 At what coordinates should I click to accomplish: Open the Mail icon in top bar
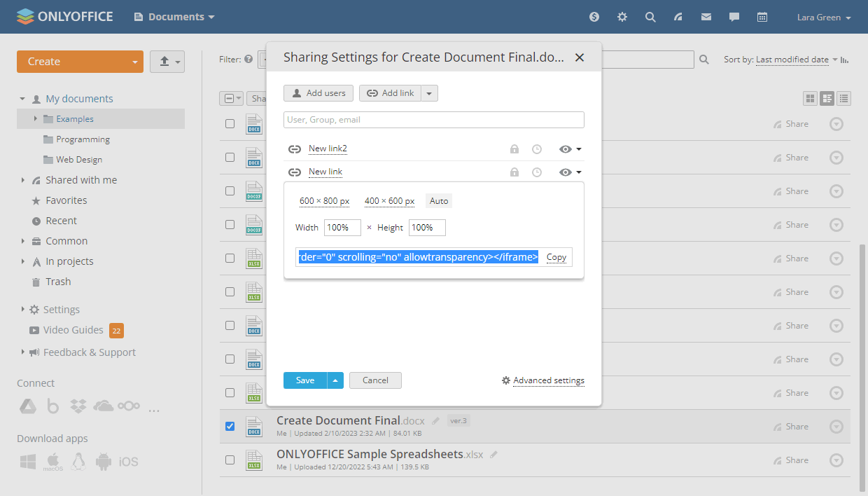pos(706,16)
